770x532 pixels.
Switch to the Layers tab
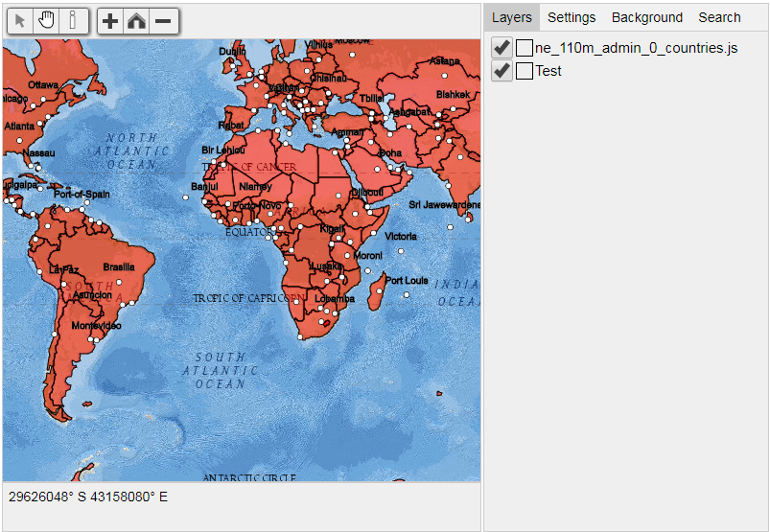(512, 17)
